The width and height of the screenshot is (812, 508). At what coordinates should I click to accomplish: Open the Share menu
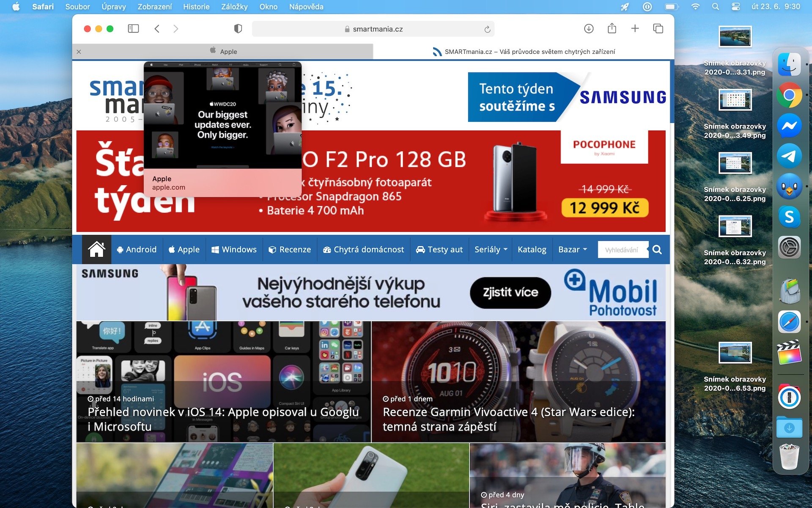click(x=612, y=28)
